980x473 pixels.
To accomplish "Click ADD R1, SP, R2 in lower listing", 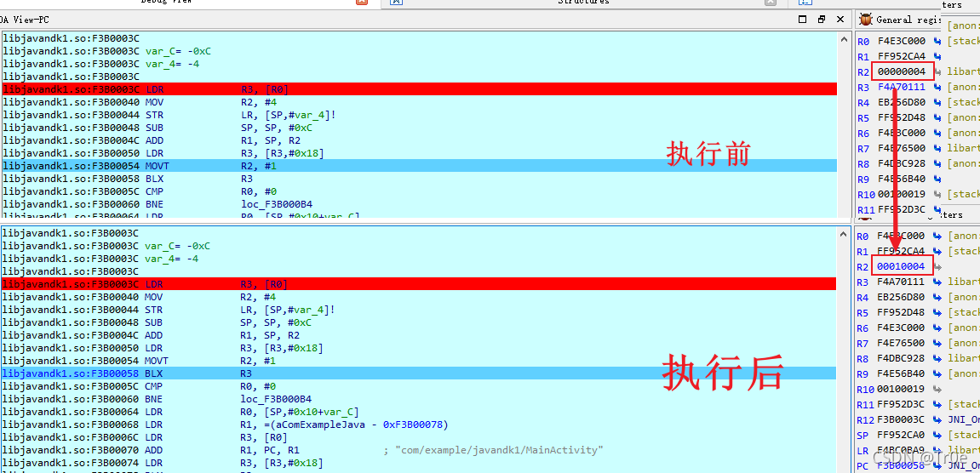I will tap(419, 335).
